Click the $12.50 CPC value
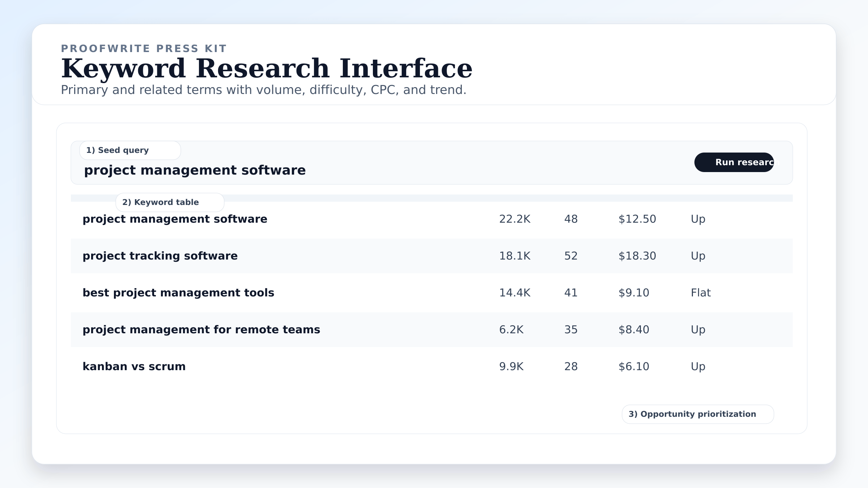 (x=637, y=219)
